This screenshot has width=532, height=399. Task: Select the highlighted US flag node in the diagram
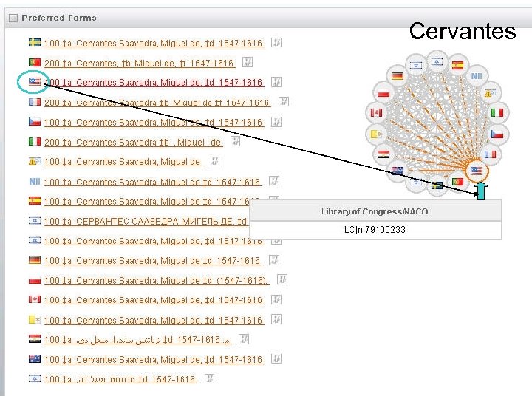477,171
